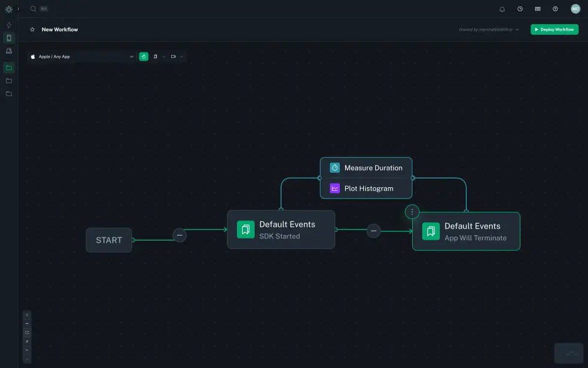Collapse the connection after SDK Started node
This screenshot has width=588, height=368.
coord(373,231)
